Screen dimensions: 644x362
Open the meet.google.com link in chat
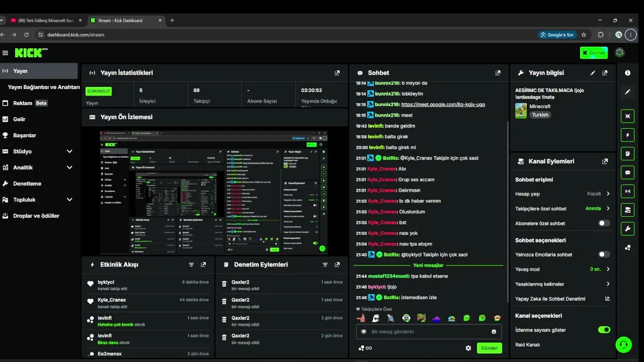[443, 105]
